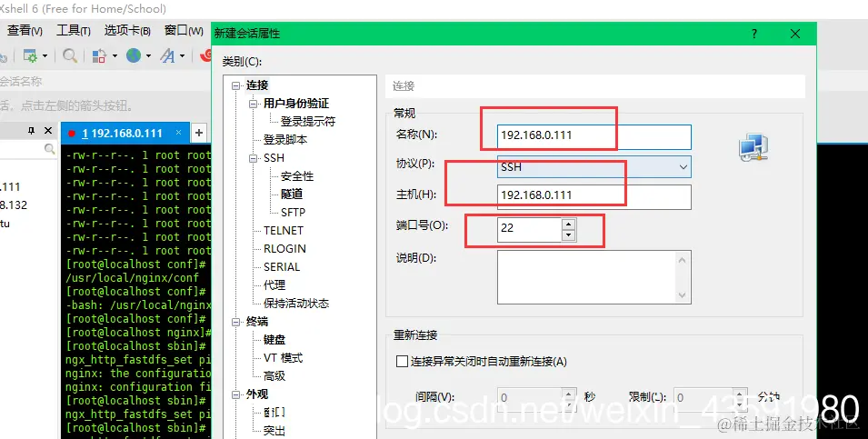The image size is (868, 439).
Task: Click the magnifier search icon in the toolbar
Action: point(70,56)
